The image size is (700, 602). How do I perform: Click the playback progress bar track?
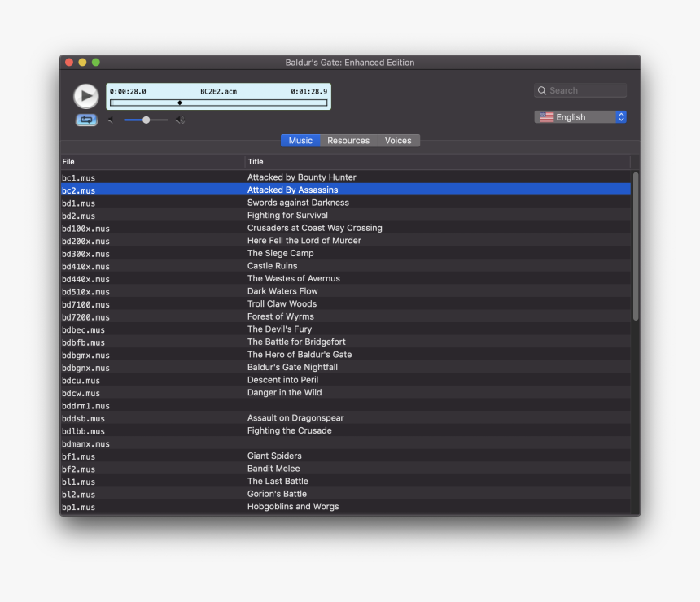(x=218, y=103)
